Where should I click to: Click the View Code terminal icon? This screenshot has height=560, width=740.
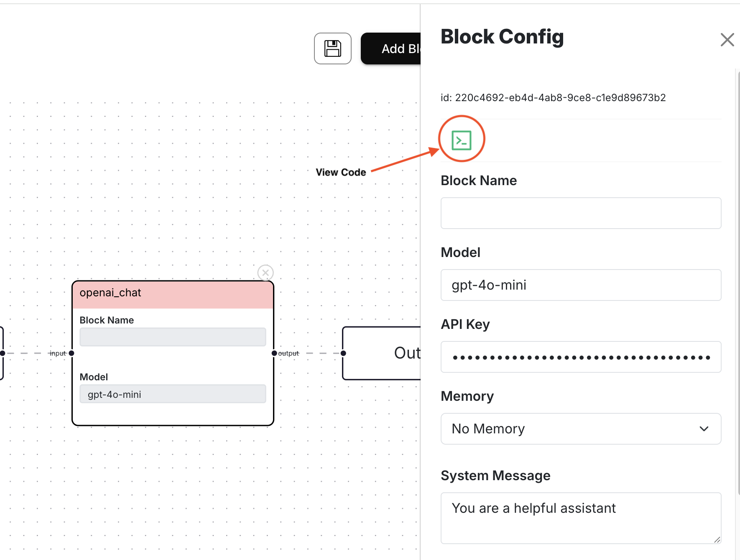click(461, 140)
